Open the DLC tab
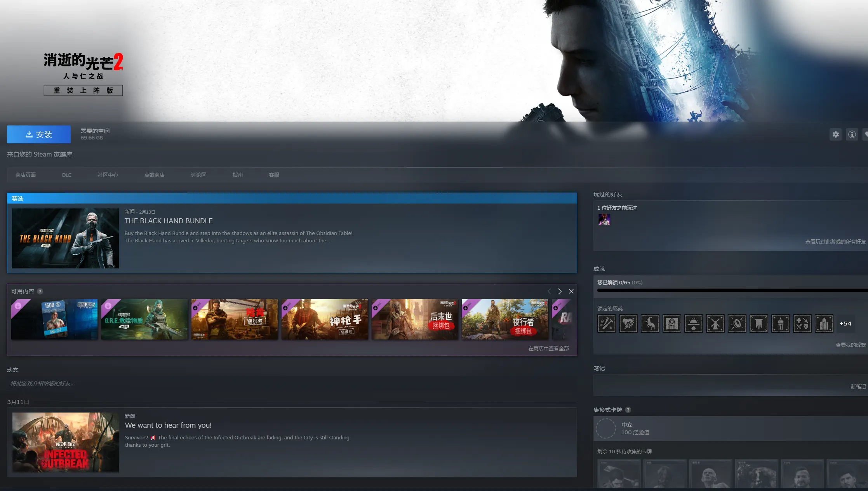 click(66, 175)
